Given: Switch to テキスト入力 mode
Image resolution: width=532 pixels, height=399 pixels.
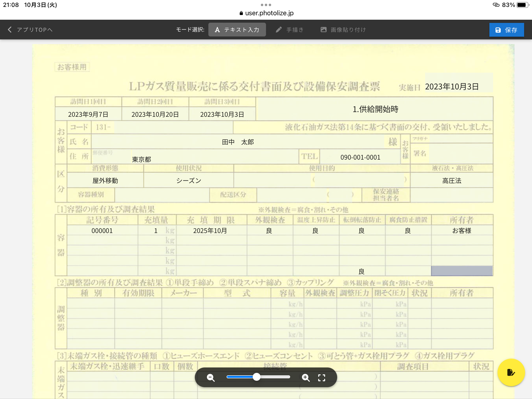Looking at the screenshot, I should (237, 30).
